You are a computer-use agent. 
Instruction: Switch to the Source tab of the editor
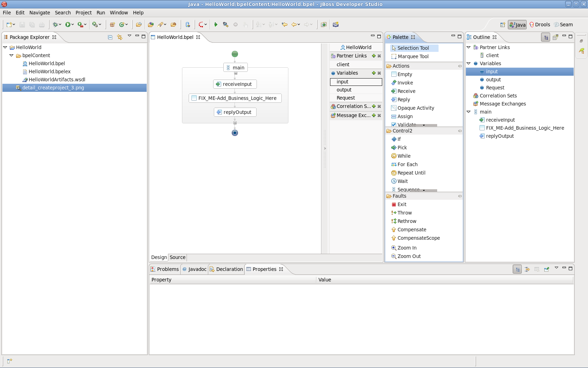177,257
